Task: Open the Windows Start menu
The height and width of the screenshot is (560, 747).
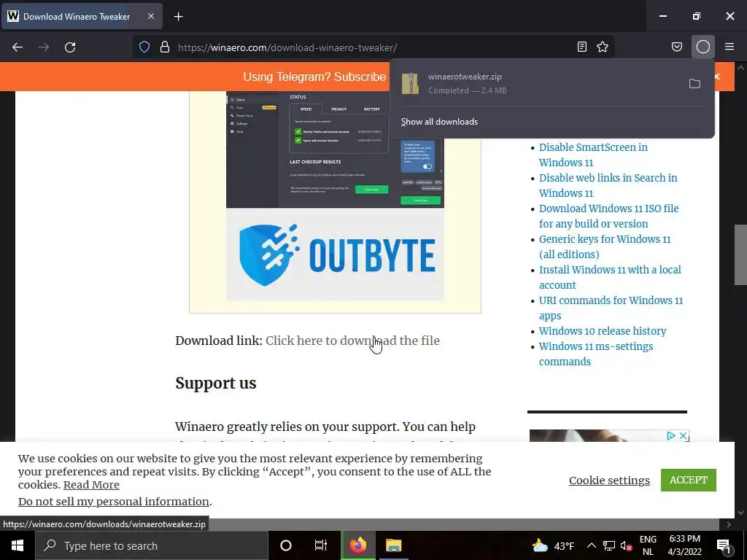Action: coord(18,545)
